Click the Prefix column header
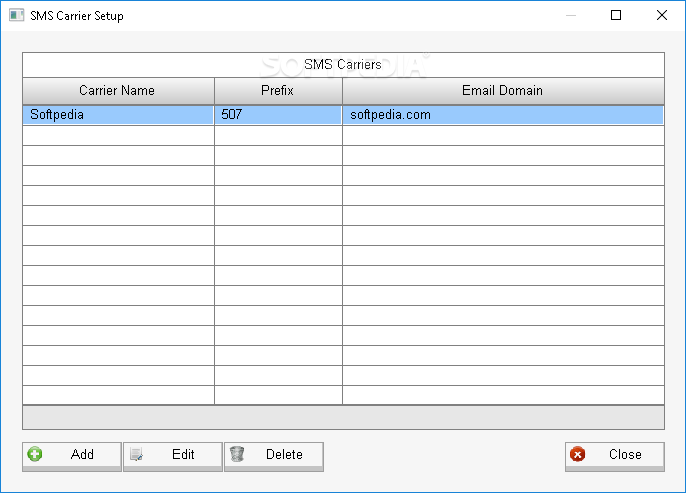 pos(278,91)
